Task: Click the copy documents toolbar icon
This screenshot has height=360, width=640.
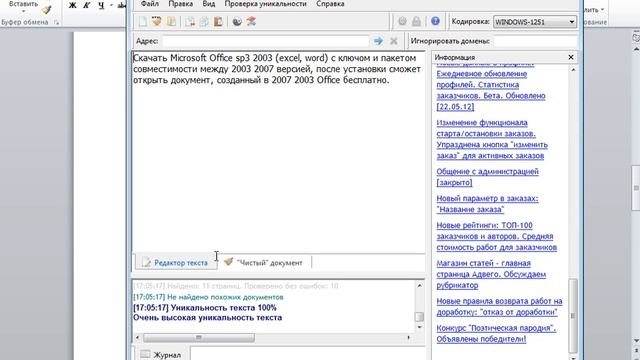Action: pyautogui.click(x=190, y=21)
